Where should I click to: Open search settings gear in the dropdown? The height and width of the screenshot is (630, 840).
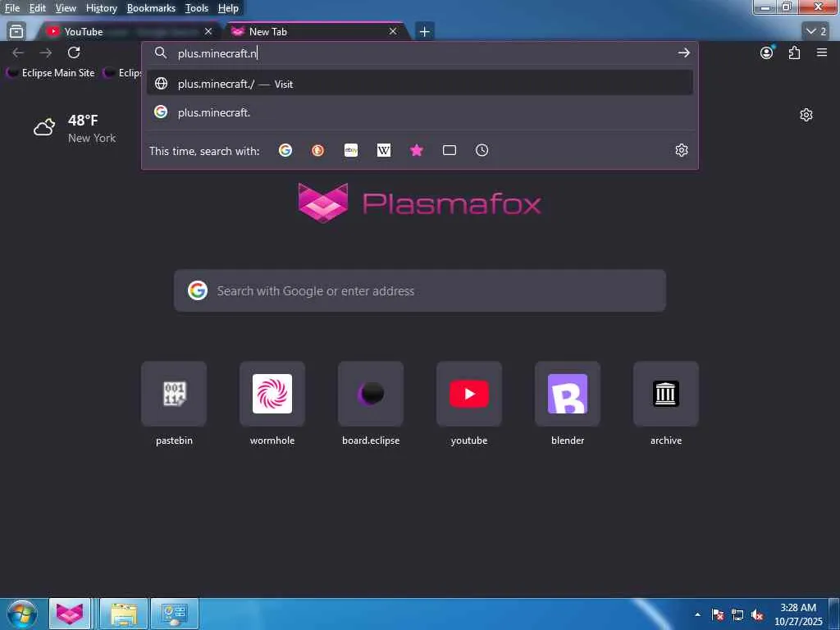pos(682,151)
